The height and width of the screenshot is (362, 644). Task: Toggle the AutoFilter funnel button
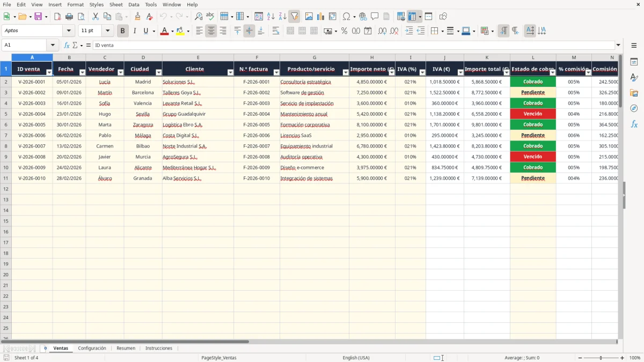[x=294, y=17]
